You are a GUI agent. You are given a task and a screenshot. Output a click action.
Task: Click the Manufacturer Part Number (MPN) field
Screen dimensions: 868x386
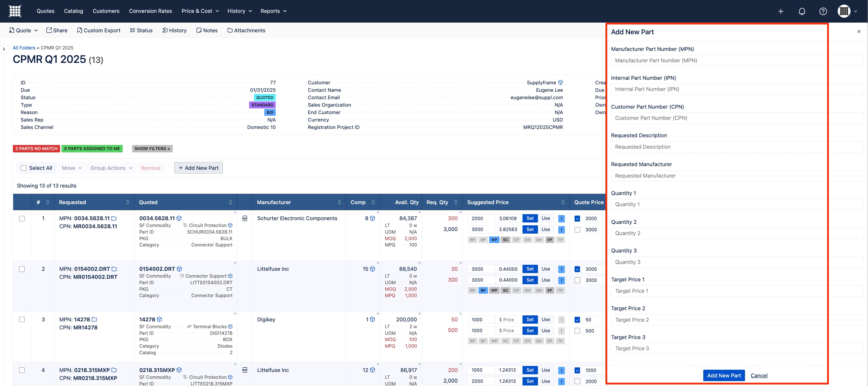(x=737, y=61)
